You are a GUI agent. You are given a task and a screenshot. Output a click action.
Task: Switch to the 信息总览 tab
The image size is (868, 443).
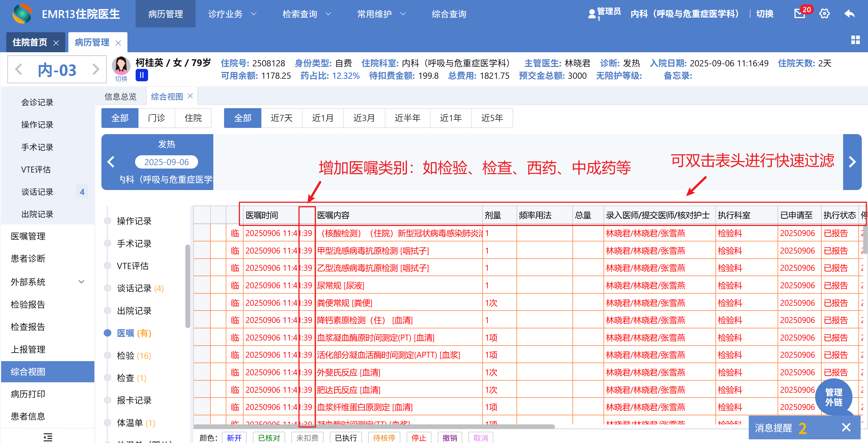120,97
